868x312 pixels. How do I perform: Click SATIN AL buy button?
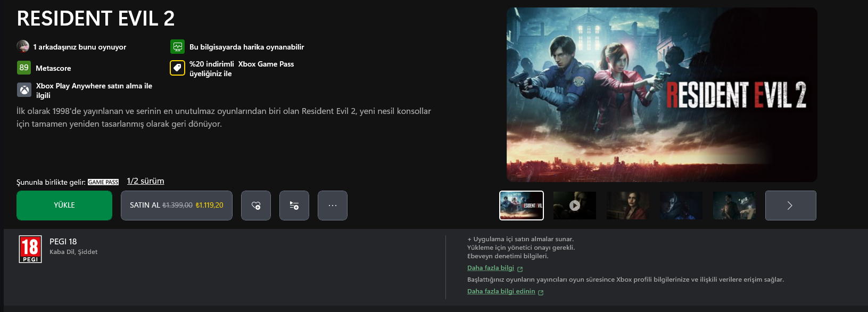point(177,206)
